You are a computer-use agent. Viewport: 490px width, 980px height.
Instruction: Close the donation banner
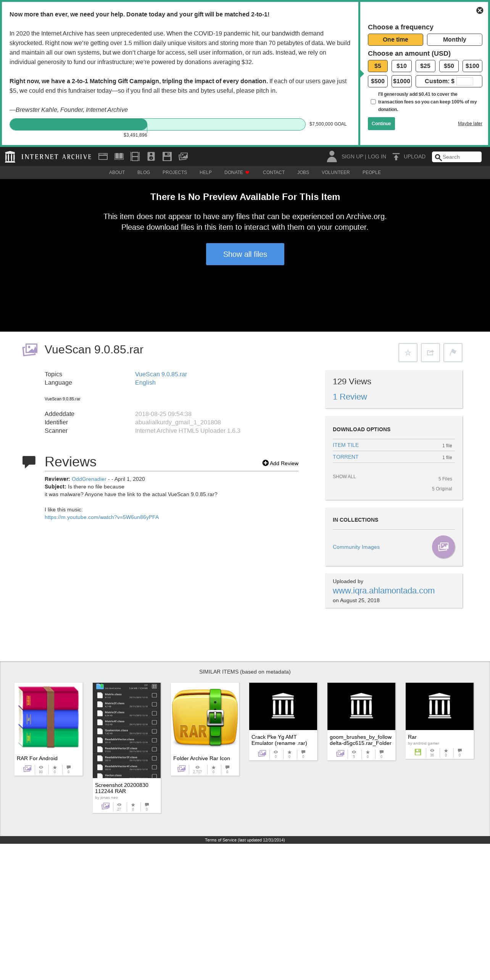pyautogui.click(x=480, y=11)
